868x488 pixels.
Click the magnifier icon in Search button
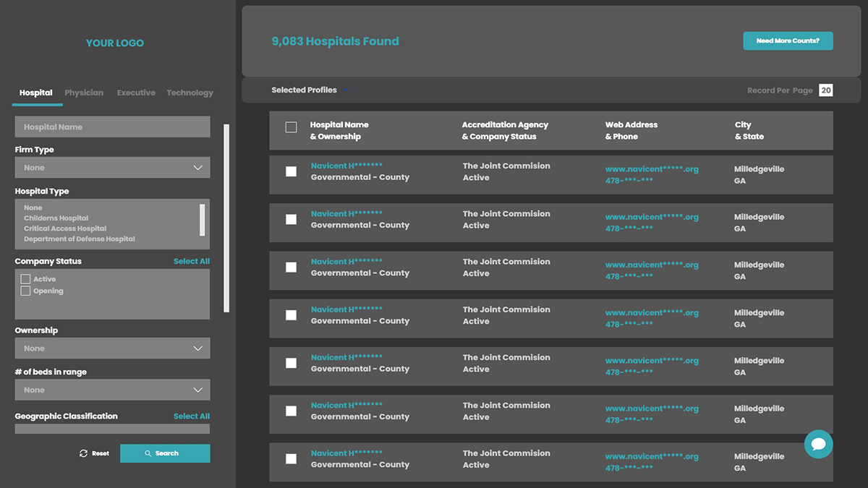(148, 453)
